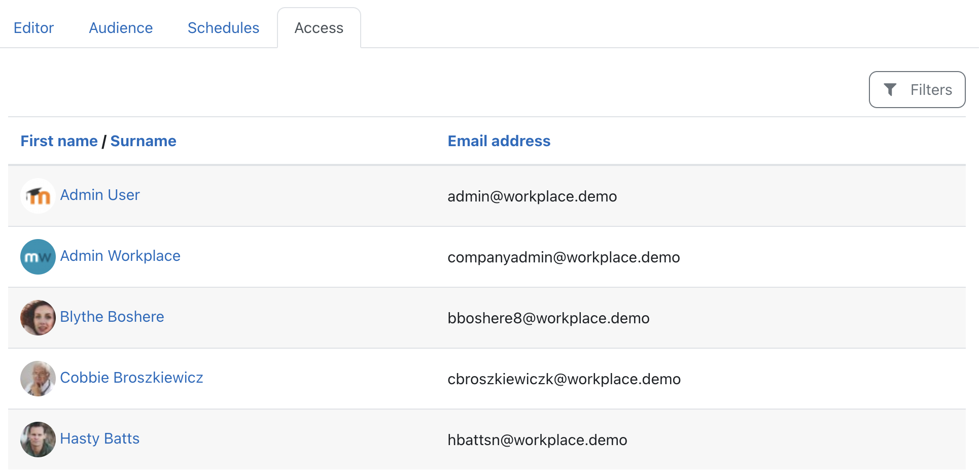Visit the Hasty Batts name link
This screenshot has width=980, height=472.
pos(100,439)
